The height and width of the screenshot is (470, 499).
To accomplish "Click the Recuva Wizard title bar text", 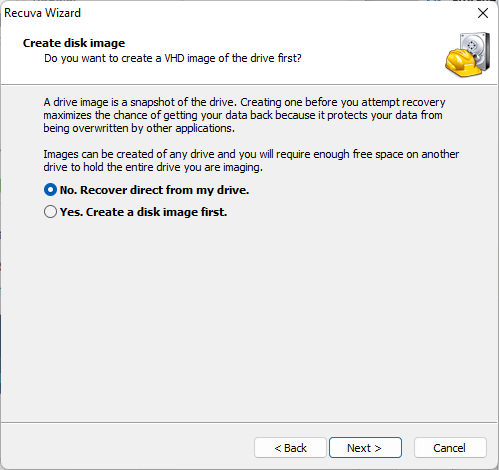I will tap(42, 13).
